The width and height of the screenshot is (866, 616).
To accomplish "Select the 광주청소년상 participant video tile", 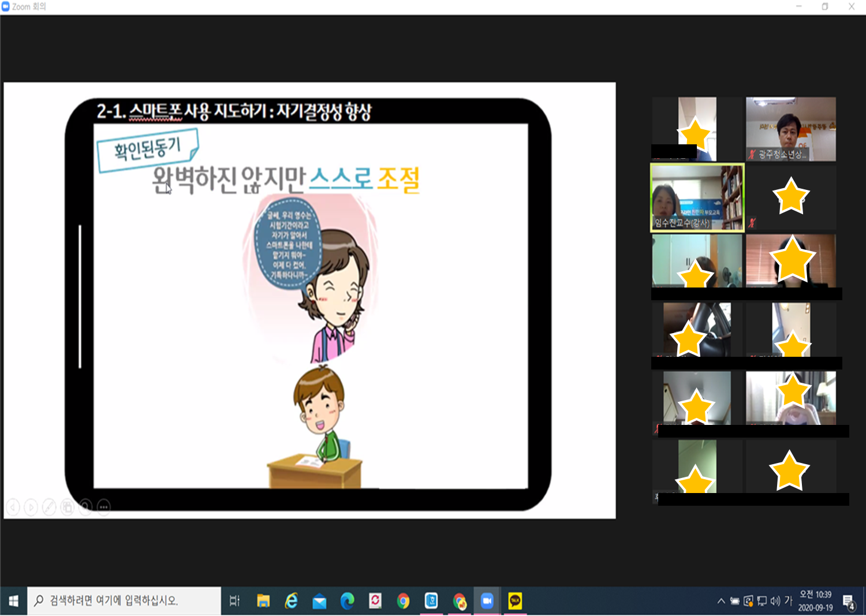I will (x=790, y=129).
